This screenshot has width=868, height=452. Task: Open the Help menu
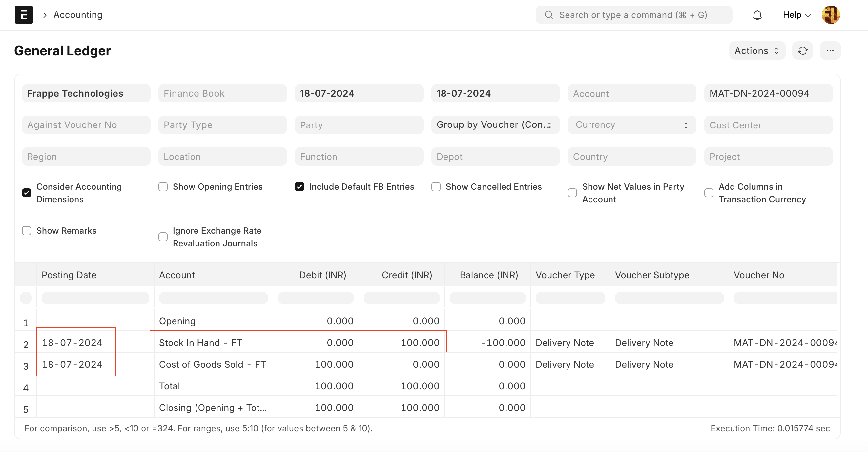[796, 15]
